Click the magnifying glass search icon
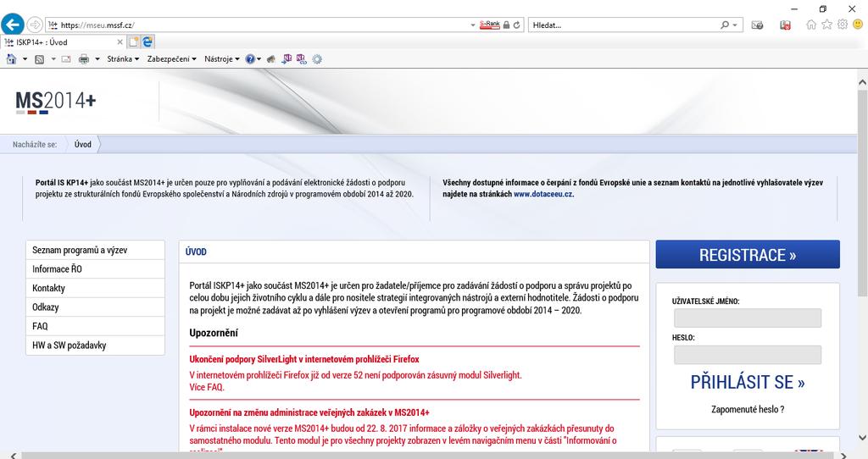The image size is (868, 459). click(725, 25)
